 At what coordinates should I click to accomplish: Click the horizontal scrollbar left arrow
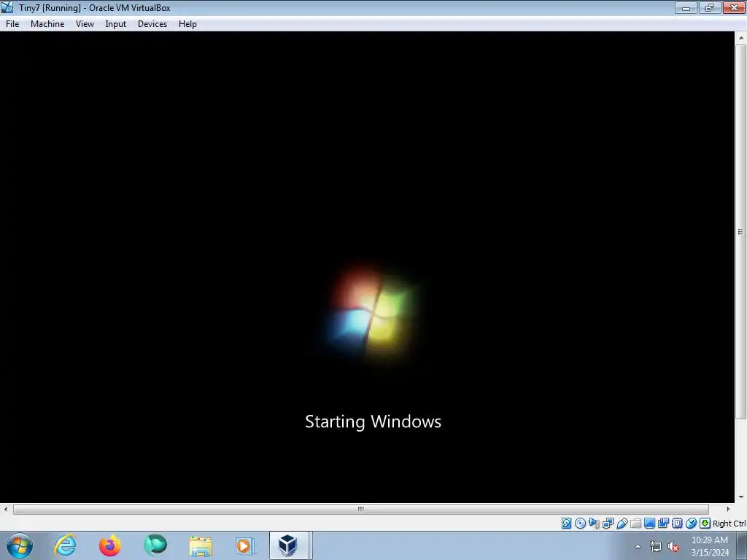(6, 509)
